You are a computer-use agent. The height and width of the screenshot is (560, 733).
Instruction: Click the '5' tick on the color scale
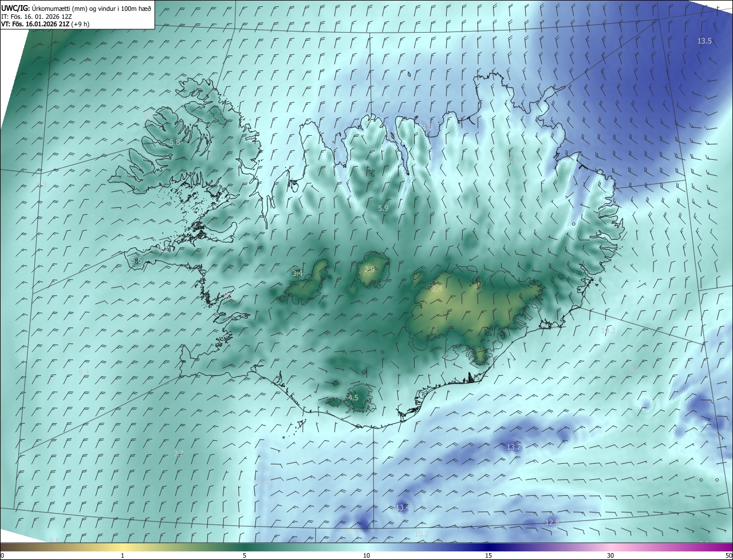click(x=245, y=555)
